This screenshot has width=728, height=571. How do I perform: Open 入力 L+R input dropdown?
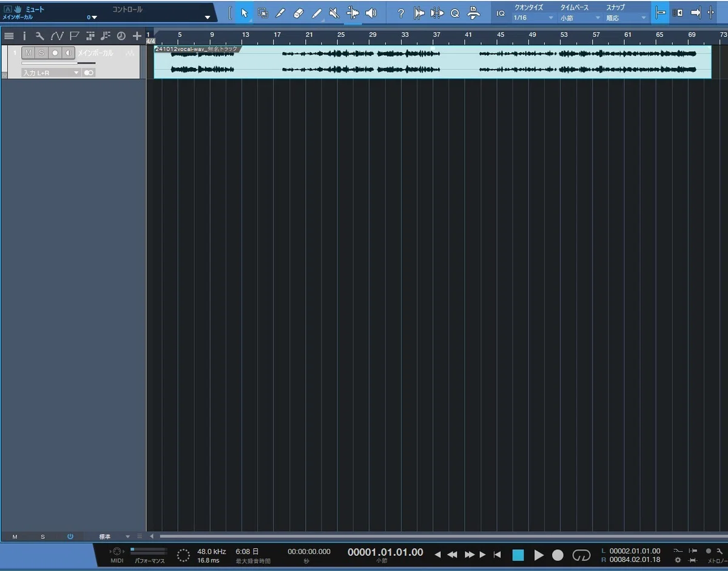pyautogui.click(x=51, y=73)
